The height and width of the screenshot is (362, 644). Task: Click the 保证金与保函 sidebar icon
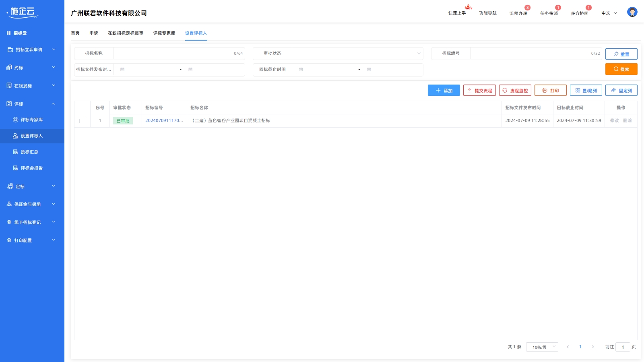[9, 204]
